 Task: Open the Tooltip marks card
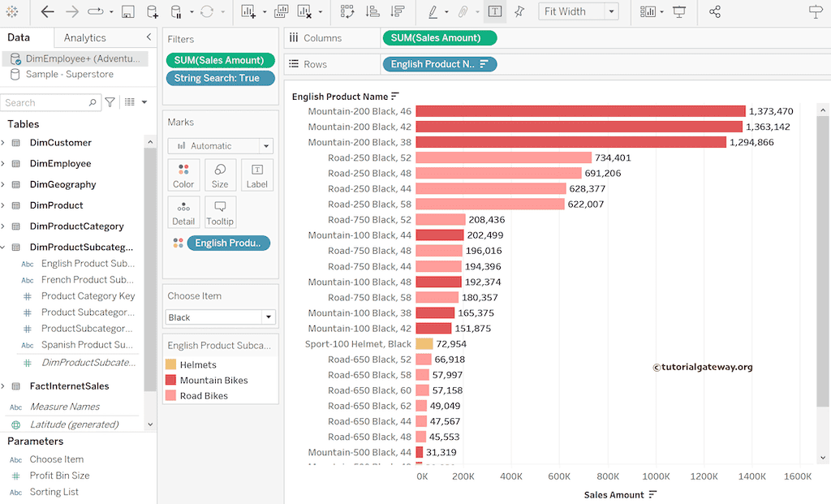point(220,212)
